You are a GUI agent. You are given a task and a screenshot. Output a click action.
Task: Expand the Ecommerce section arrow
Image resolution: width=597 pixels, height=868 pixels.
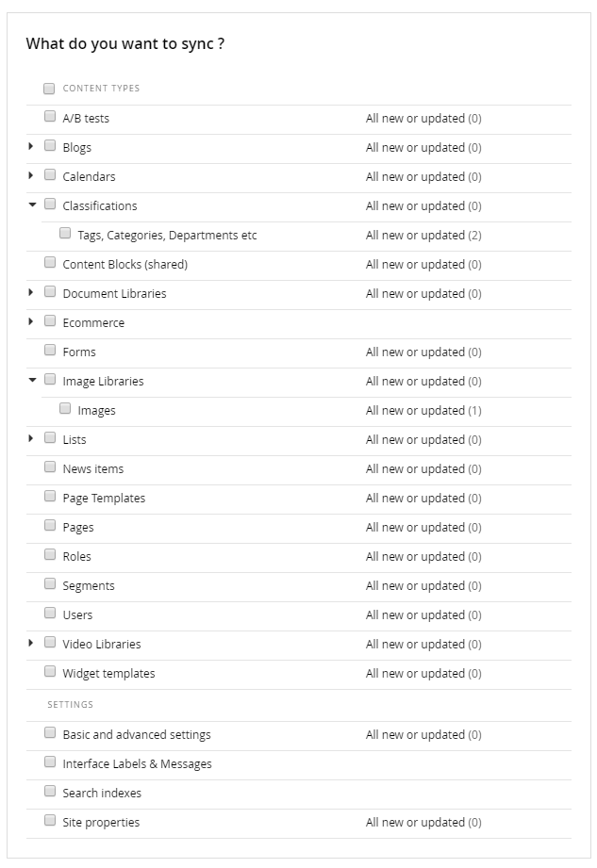[31, 321]
